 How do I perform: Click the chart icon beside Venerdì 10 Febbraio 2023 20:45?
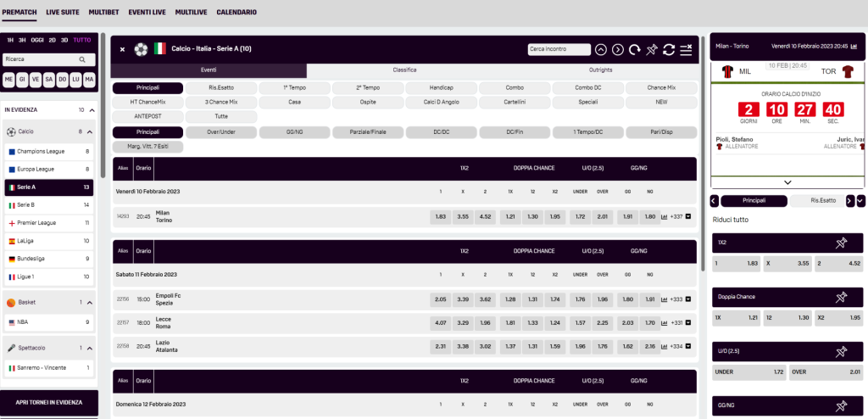(856, 47)
